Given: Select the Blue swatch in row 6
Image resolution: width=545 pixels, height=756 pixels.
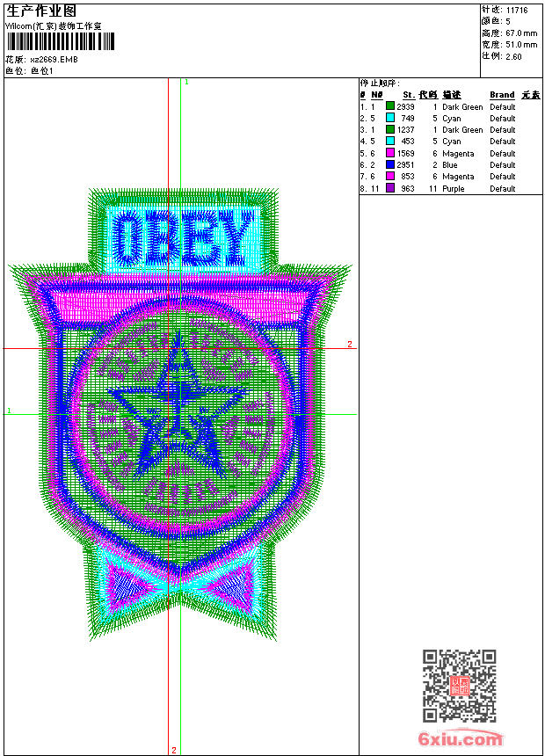Looking at the screenshot, I should (390, 164).
